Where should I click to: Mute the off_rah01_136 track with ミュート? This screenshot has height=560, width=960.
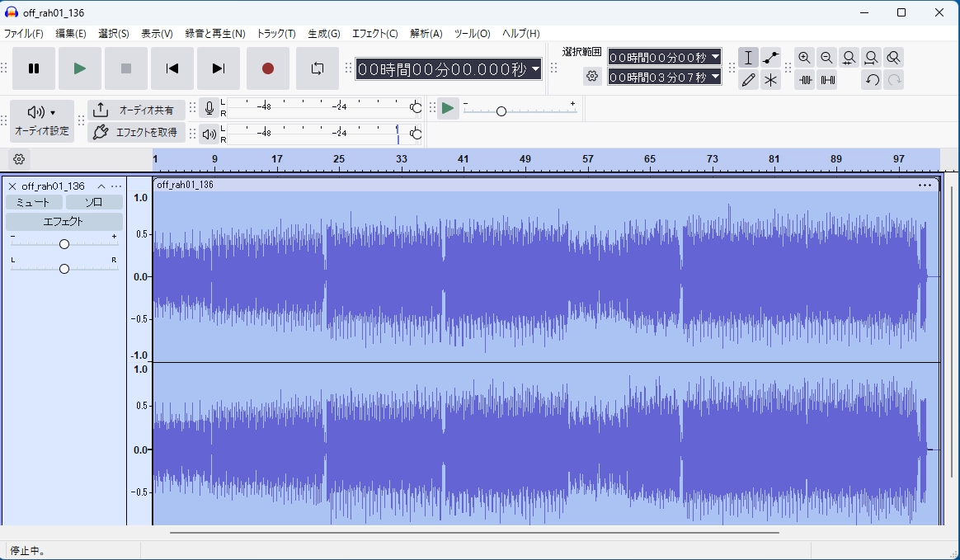point(34,202)
